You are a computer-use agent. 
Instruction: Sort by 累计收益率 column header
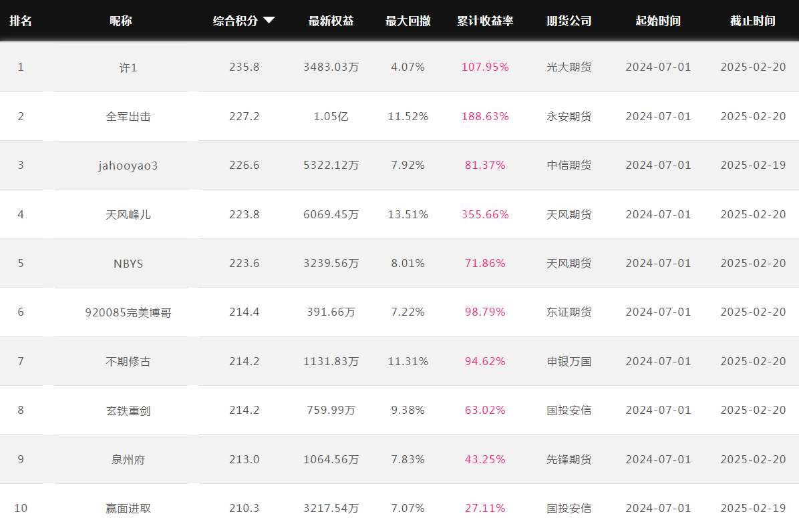485,21
